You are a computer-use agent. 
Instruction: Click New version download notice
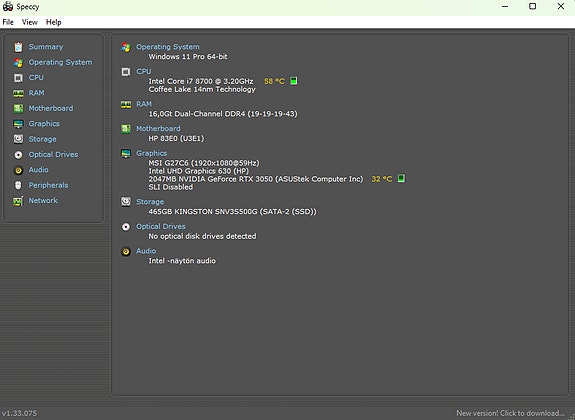[510, 413]
